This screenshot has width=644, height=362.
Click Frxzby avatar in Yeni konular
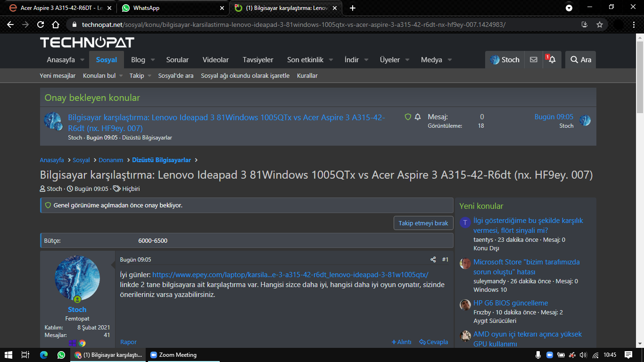[465, 304]
